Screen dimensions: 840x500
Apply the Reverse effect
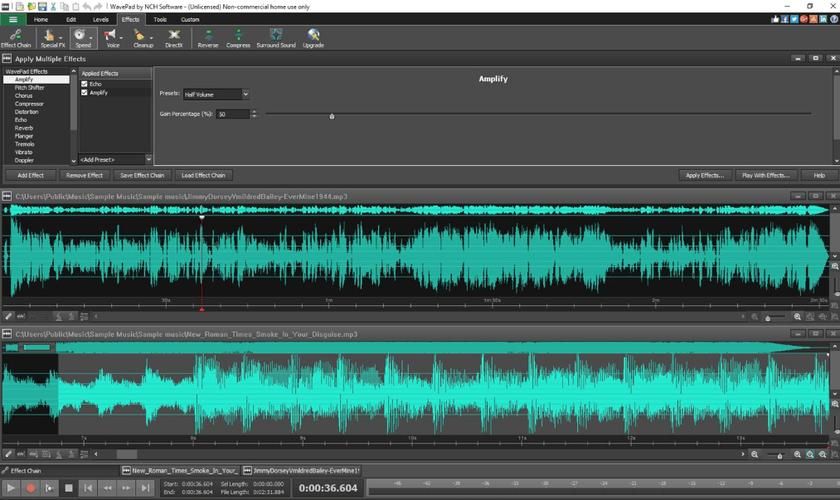coord(208,39)
